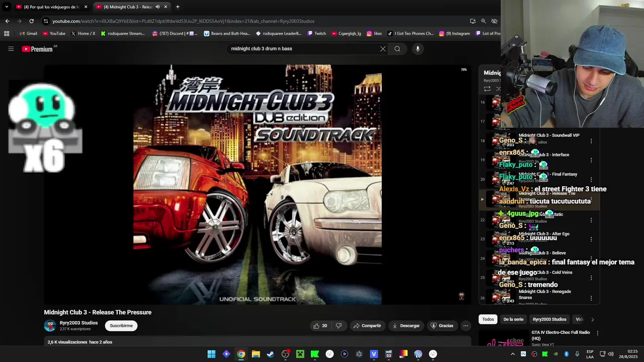
Task: Open Ryry2003 Studios channel name
Action: pyautogui.click(x=78, y=323)
